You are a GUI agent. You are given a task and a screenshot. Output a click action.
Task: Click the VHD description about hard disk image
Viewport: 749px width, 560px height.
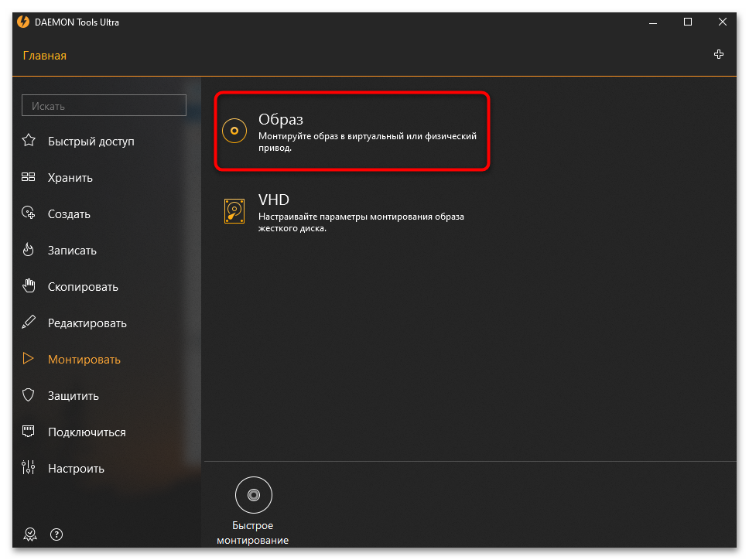(361, 222)
